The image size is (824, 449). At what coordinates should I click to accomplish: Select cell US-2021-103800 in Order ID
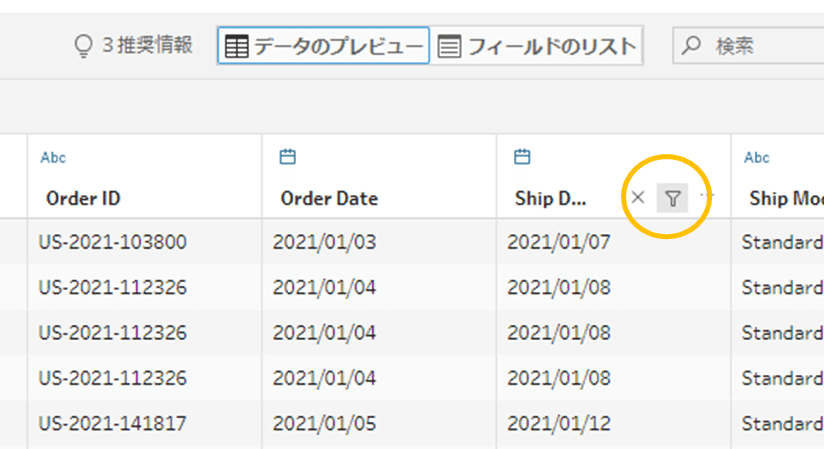coord(112,242)
